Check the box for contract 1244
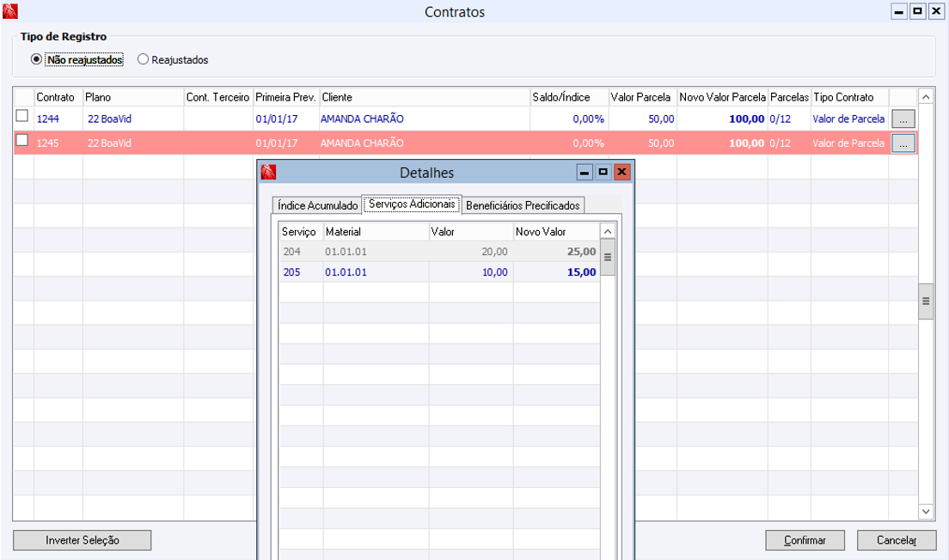The height and width of the screenshot is (560, 949). tap(22, 116)
